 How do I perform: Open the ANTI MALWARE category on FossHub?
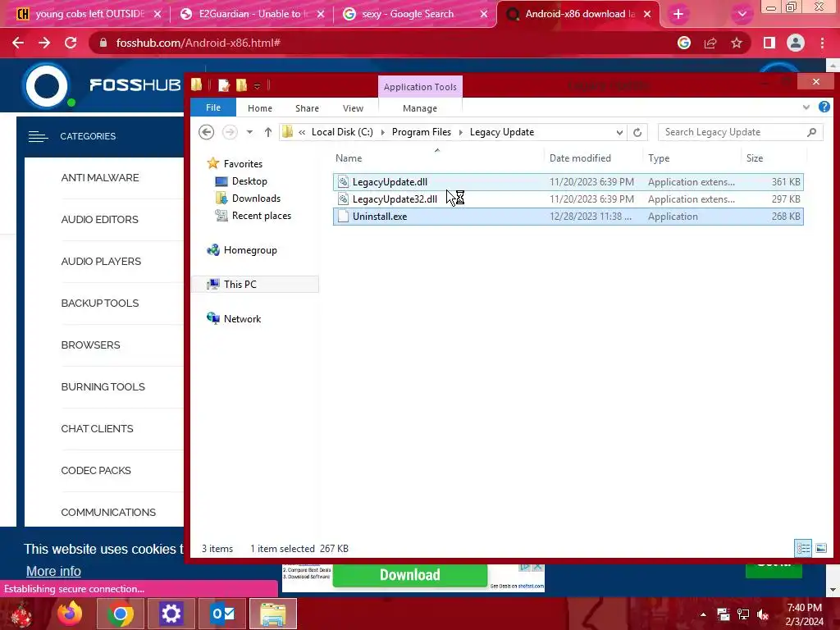pyautogui.click(x=99, y=178)
